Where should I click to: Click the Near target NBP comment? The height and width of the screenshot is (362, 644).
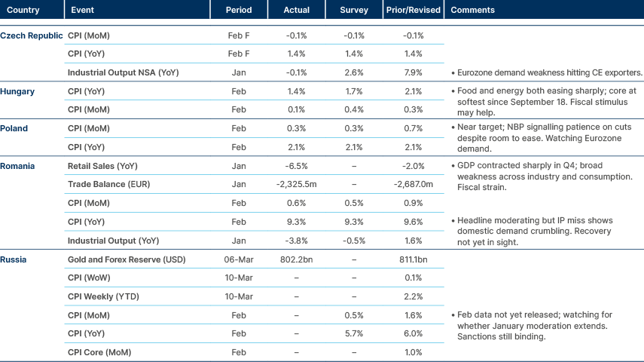(542, 138)
